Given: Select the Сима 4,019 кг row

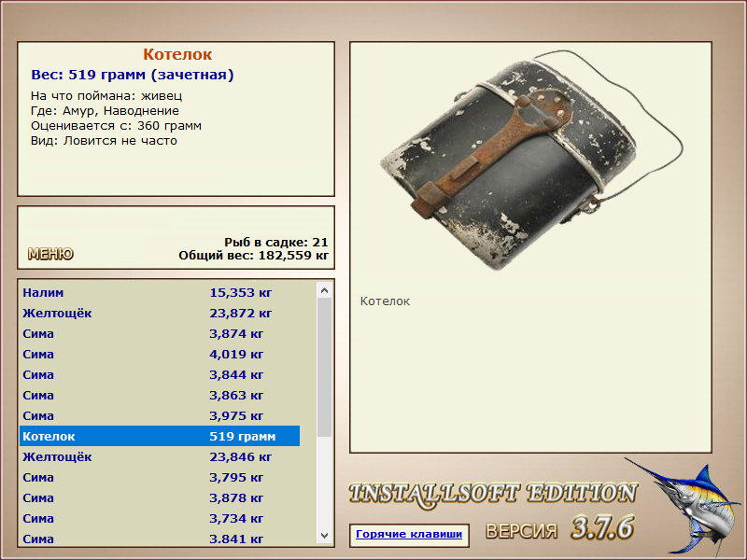Looking at the screenshot, I should pos(160,355).
